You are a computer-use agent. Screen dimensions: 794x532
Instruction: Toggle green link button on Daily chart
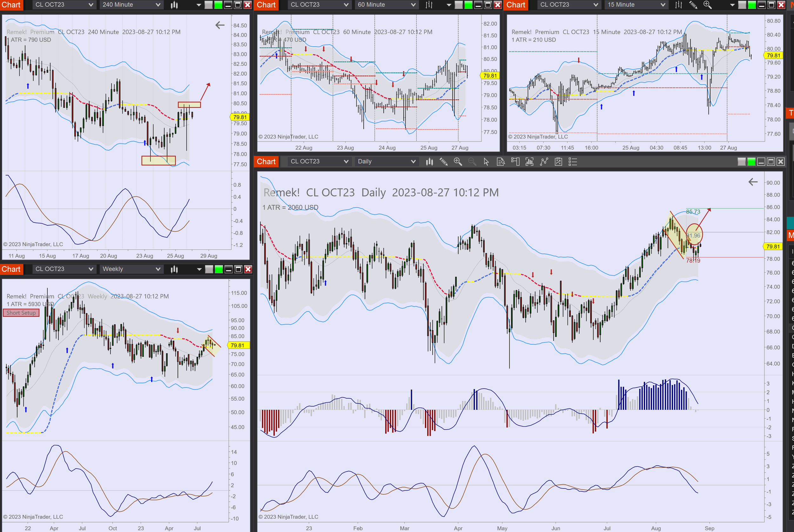coord(751,162)
